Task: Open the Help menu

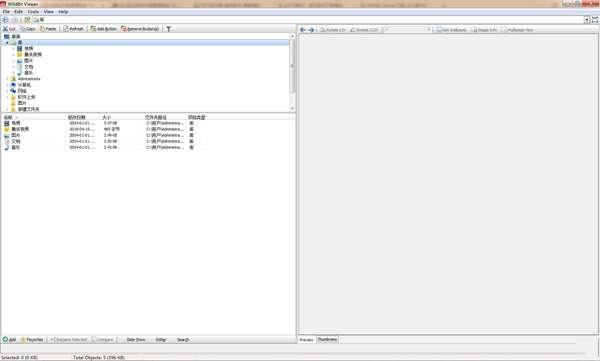Action: coord(63,12)
